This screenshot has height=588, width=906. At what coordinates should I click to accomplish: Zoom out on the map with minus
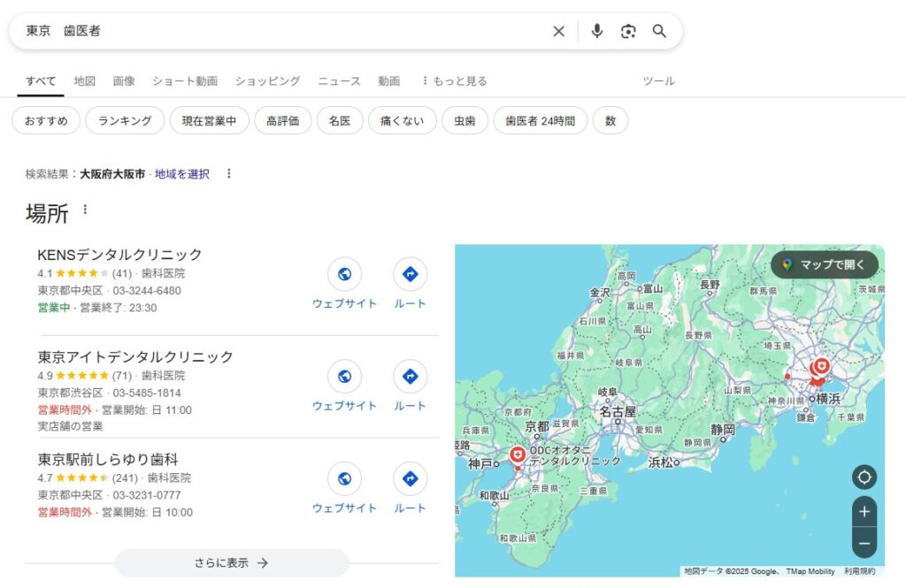pyautogui.click(x=864, y=543)
